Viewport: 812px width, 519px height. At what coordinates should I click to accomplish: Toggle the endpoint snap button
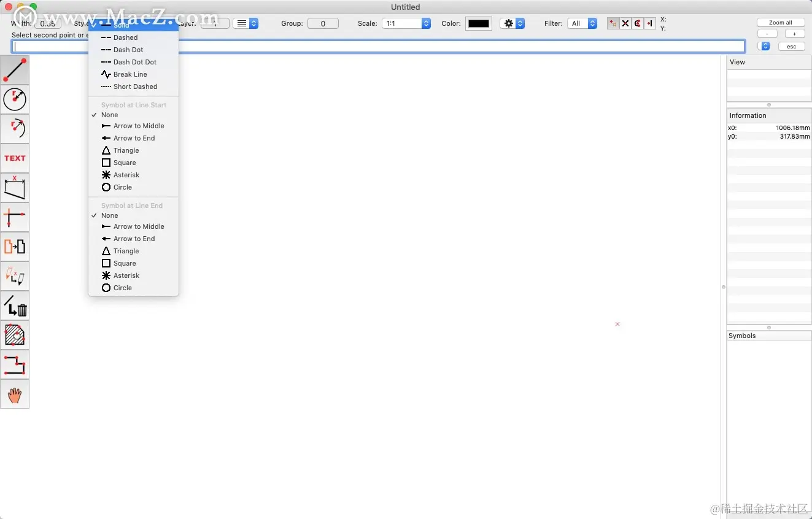coord(650,23)
